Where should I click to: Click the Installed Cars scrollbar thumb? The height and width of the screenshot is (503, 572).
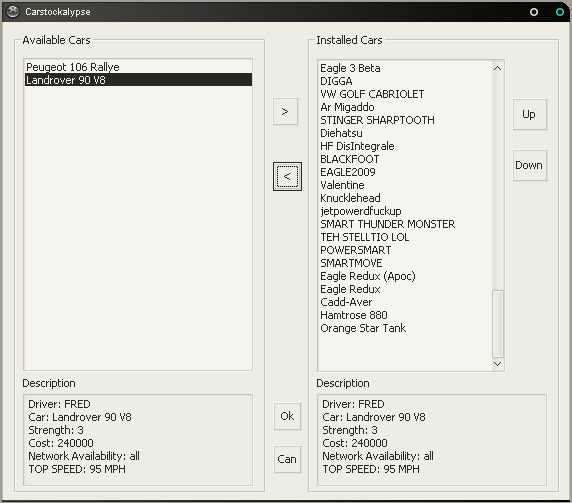pyautogui.click(x=498, y=324)
